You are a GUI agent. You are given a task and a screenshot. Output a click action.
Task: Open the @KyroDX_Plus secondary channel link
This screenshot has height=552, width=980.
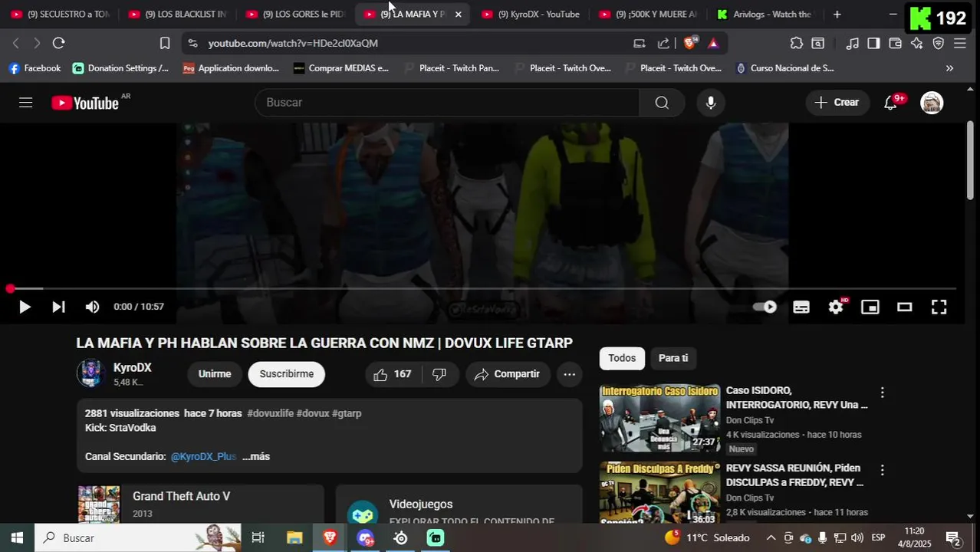click(x=203, y=456)
